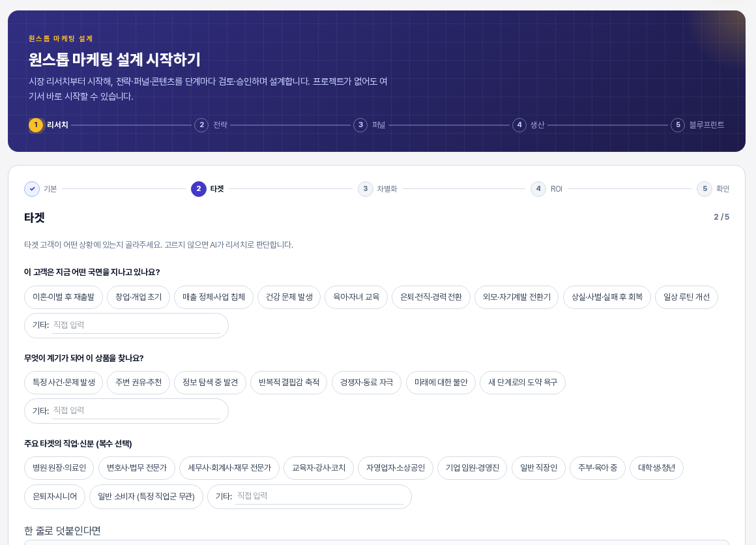Viewport: 756px width, 545px height.
Task: Toggle the 일상 루틴 개선 chip
Action: (x=686, y=297)
